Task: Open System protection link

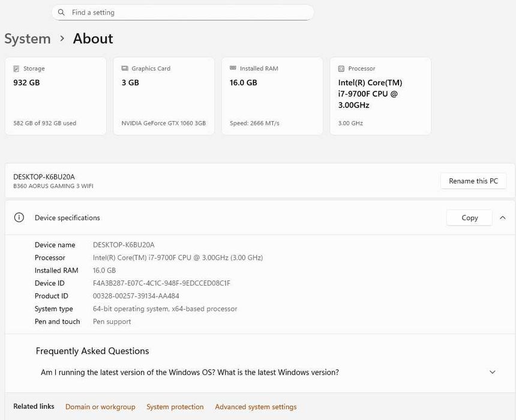Action: coord(175,407)
